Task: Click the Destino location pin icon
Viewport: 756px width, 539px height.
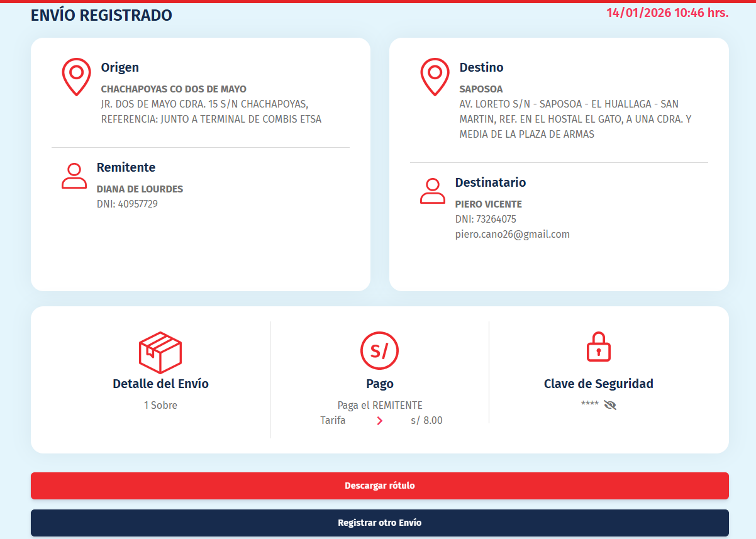Action: pos(435,77)
